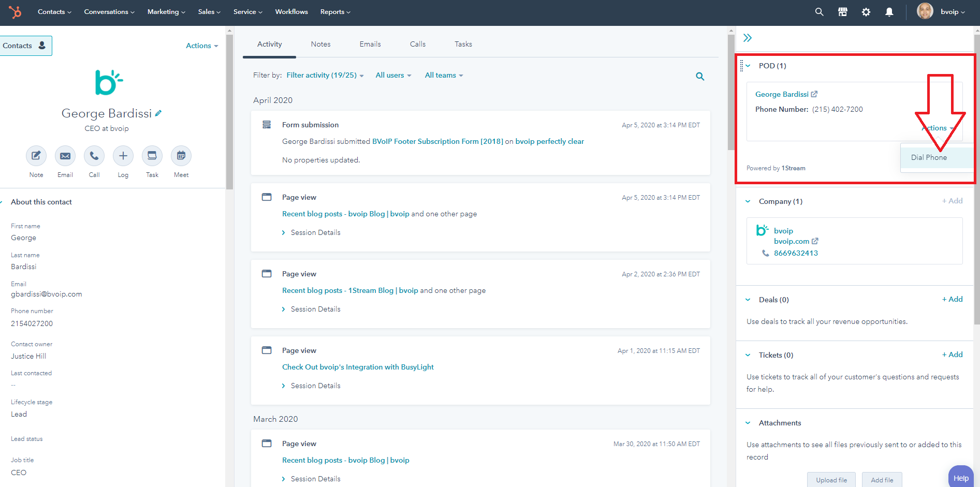Image resolution: width=980 pixels, height=487 pixels.
Task: Add a deal with + Add
Action: [953, 299]
